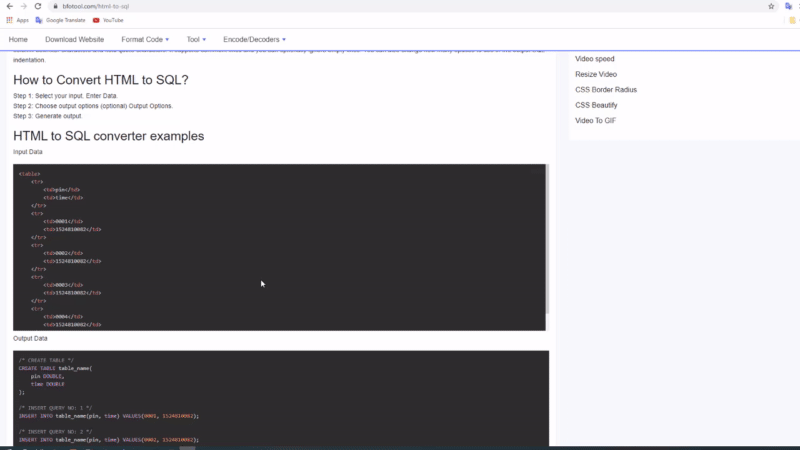Go to the Home menu item

18,40
